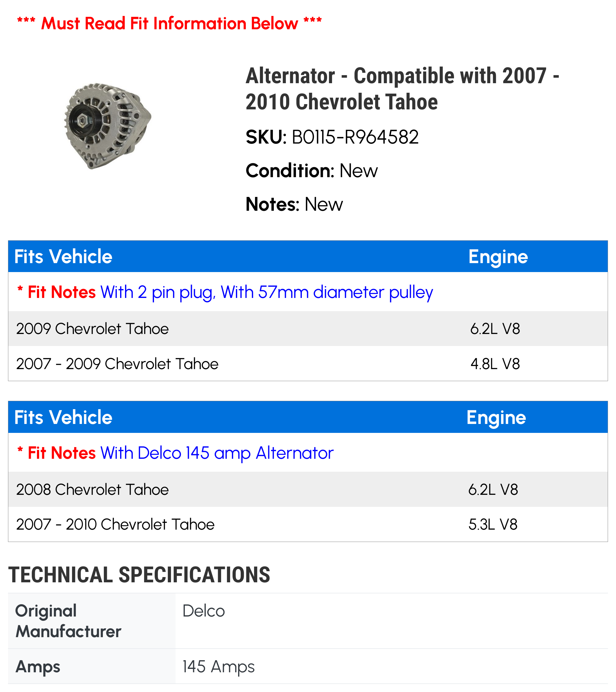
Task: Click the Notes: New line
Action: [x=294, y=205]
